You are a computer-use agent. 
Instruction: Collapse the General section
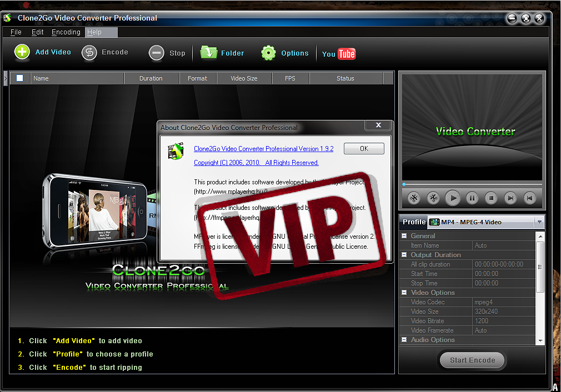click(404, 236)
